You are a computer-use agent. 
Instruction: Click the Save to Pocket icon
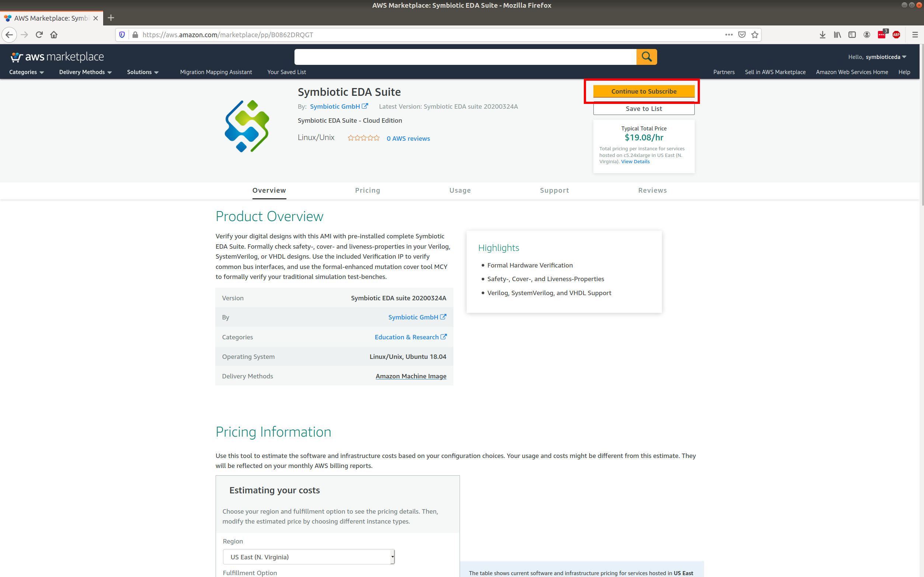tap(742, 35)
